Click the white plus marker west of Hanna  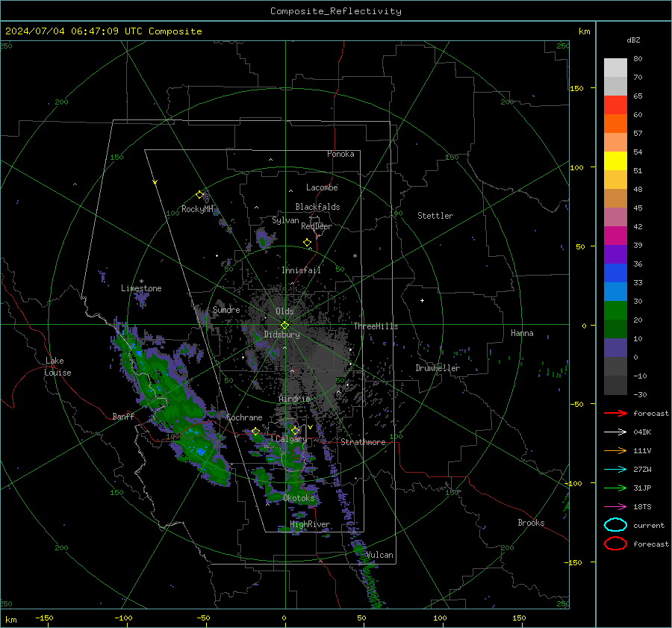click(x=422, y=300)
